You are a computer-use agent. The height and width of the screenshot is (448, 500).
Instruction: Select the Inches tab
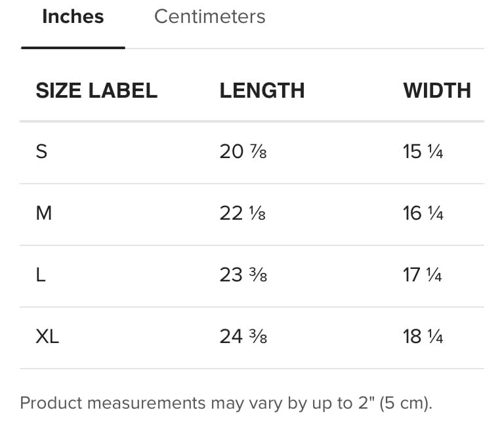(x=73, y=16)
